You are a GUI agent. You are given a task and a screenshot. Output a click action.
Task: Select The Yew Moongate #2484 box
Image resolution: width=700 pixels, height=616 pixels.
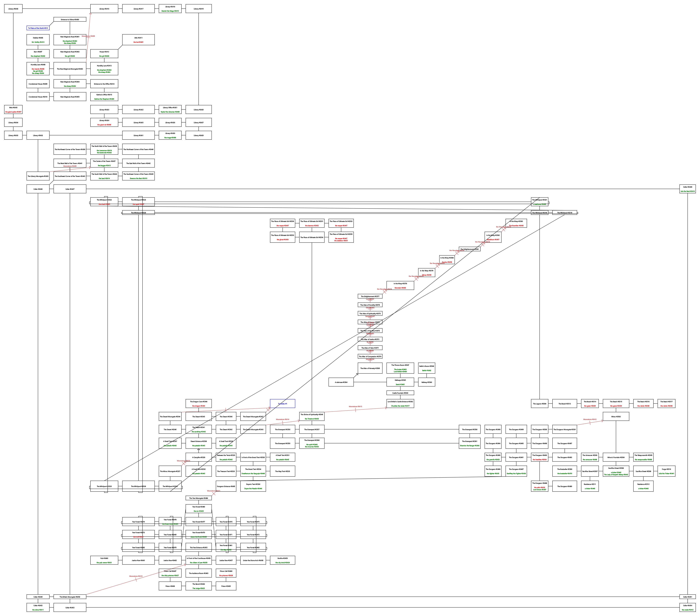click(199, 498)
